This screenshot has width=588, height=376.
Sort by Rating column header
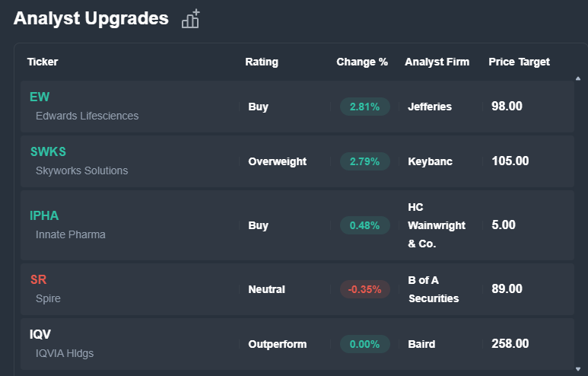[x=262, y=62]
